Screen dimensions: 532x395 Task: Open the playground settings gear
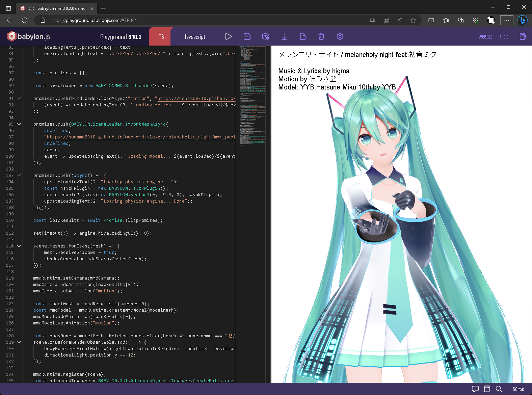[340, 36]
